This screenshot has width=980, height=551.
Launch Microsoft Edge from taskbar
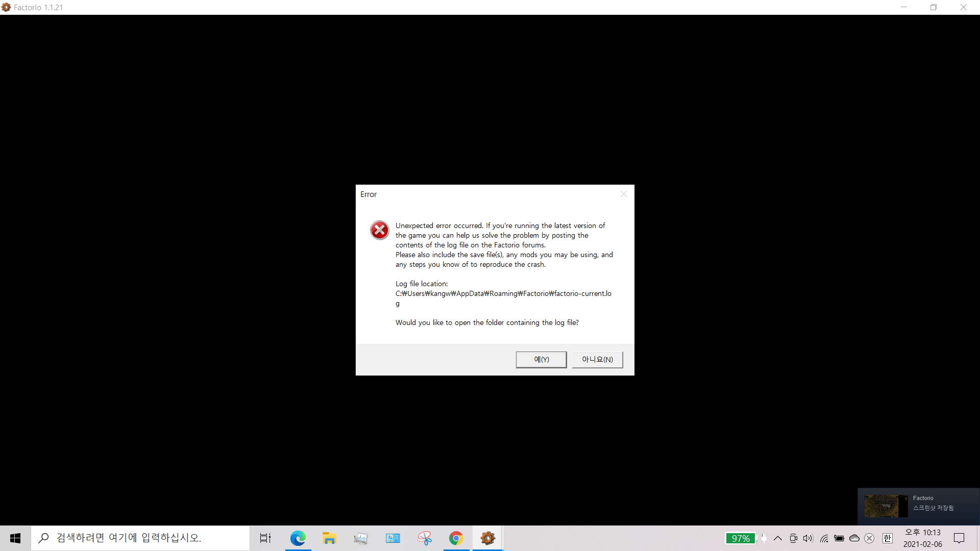tap(298, 538)
